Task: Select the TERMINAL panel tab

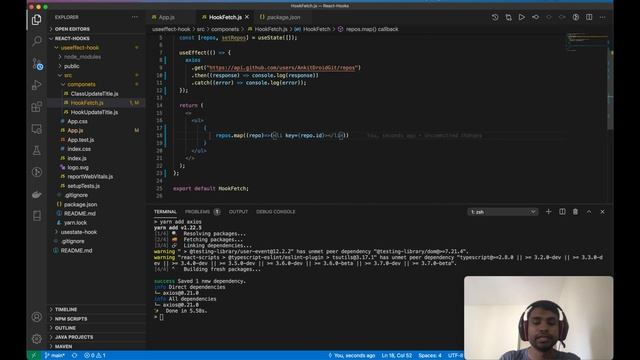Action: click(165, 211)
